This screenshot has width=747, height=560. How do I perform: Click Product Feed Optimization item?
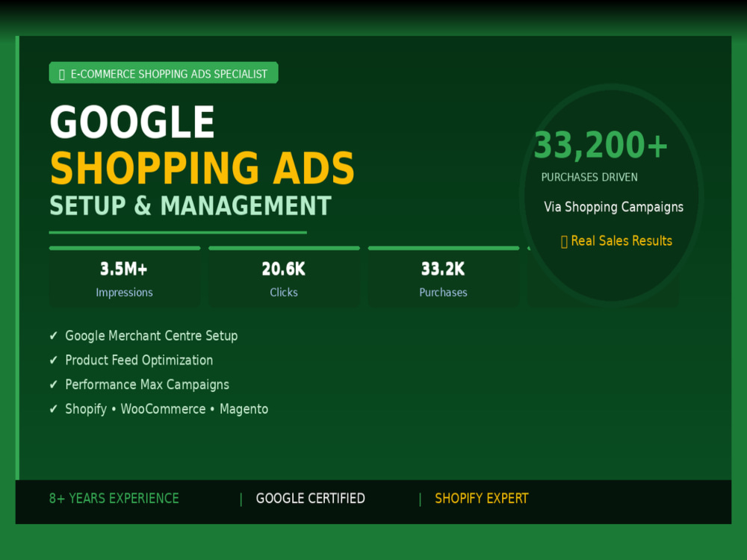(x=139, y=361)
